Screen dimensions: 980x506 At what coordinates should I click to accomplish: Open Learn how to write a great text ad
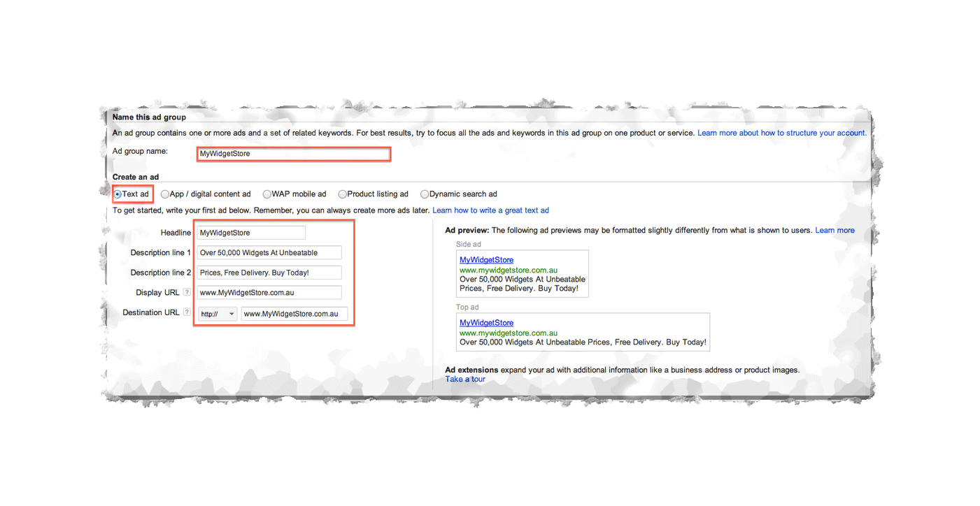pos(490,210)
